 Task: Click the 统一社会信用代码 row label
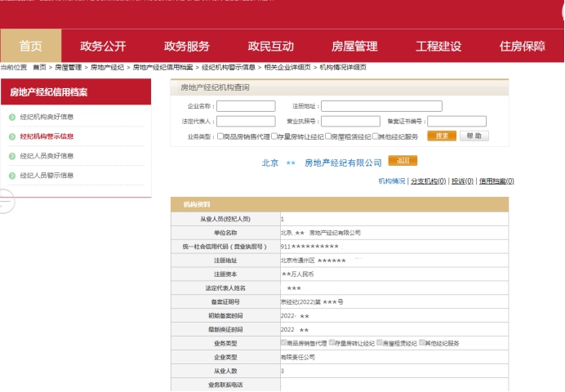point(225,247)
